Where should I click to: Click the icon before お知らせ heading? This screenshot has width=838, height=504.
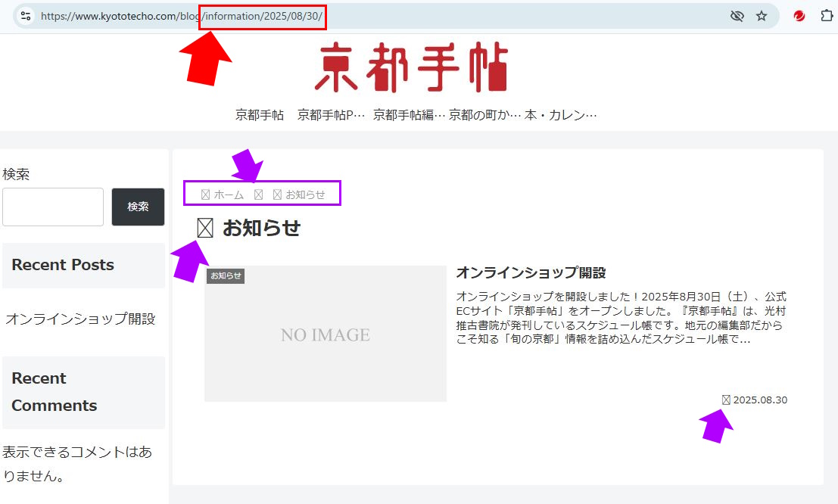(204, 228)
